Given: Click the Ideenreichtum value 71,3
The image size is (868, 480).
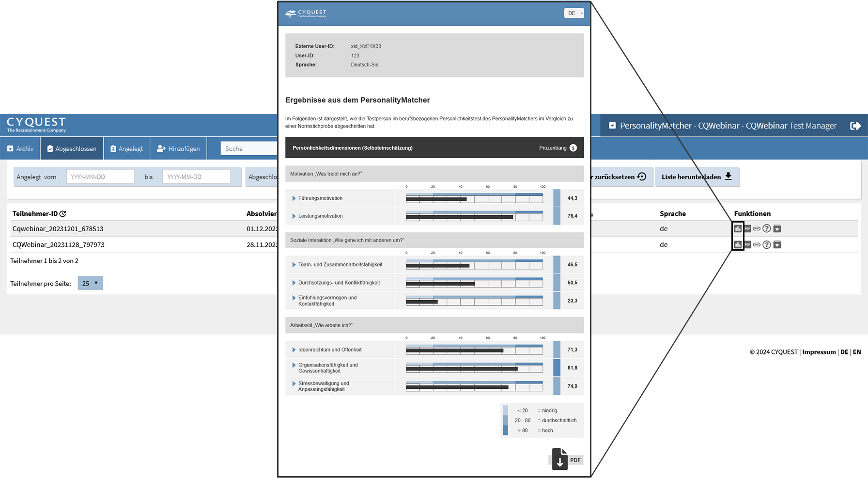Looking at the screenshot, I should (x=573, y=350).
